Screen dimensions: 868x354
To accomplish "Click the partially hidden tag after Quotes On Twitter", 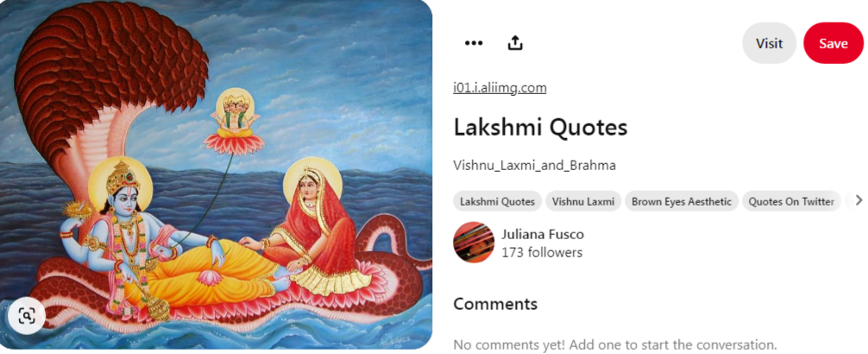I will pyautogui.click(x=848, y=202).
